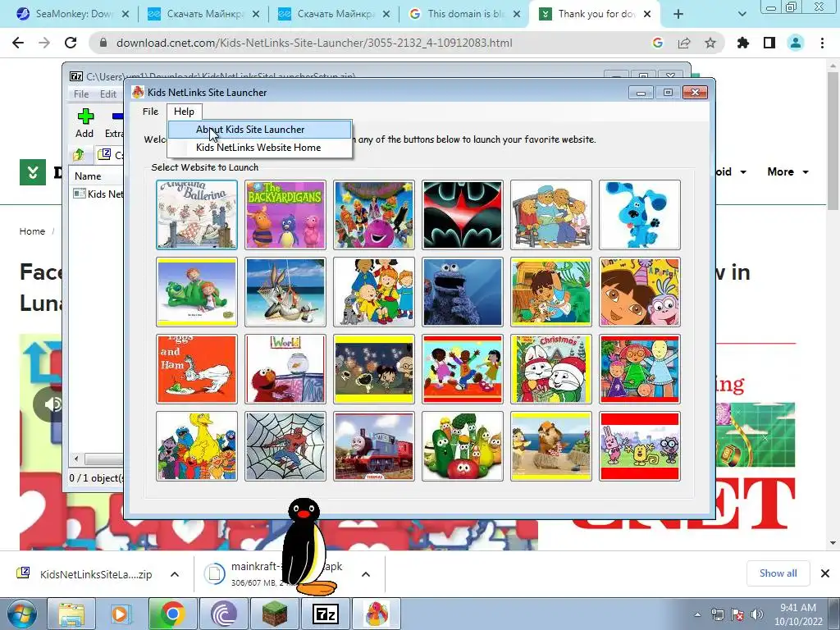The height and width of the screenshot is (630, 840).
Task: Open a new Chrome tab
Action: click(678, 14)
